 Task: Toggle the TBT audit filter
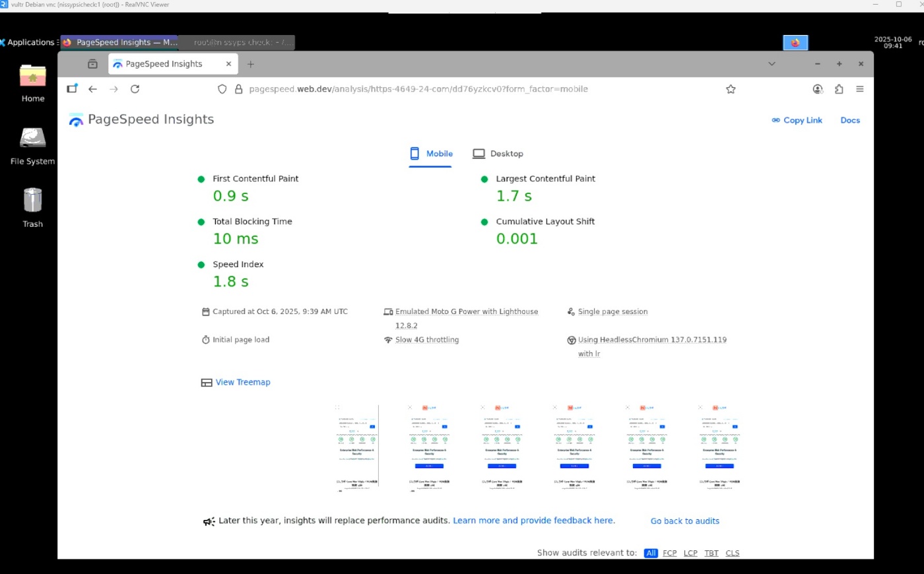click(x=711, y=553)
